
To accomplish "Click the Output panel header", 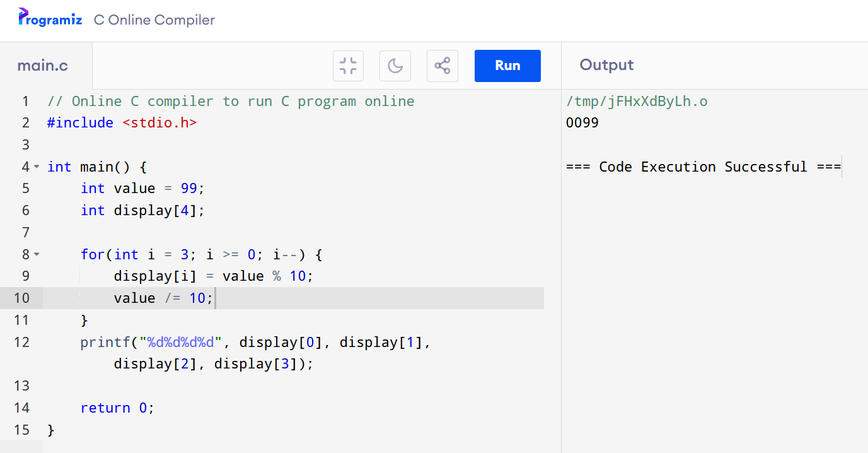I will (606, 65).
